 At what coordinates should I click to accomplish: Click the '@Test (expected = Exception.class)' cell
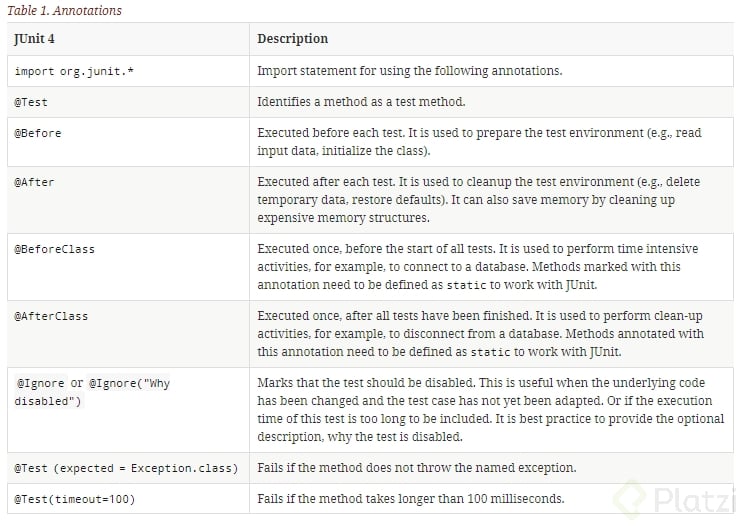click(126, 468)
